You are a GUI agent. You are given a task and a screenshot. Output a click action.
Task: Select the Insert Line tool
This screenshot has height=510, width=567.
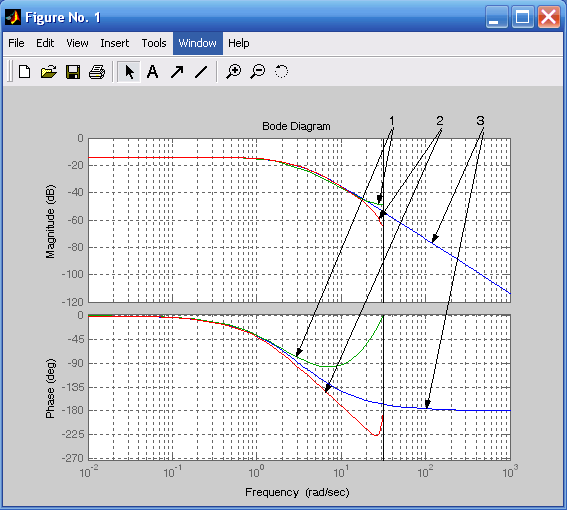pos(201,72)
